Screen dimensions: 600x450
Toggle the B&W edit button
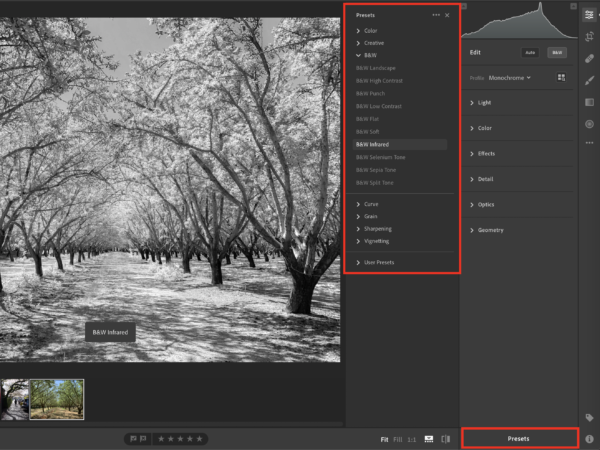tap(557, 52)
